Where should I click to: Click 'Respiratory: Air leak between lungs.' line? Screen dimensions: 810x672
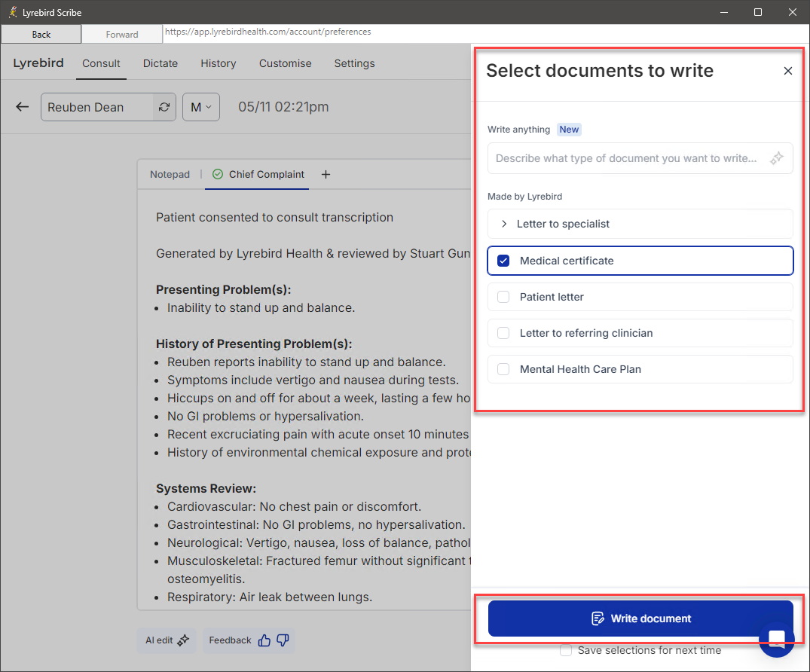[270, 597]
